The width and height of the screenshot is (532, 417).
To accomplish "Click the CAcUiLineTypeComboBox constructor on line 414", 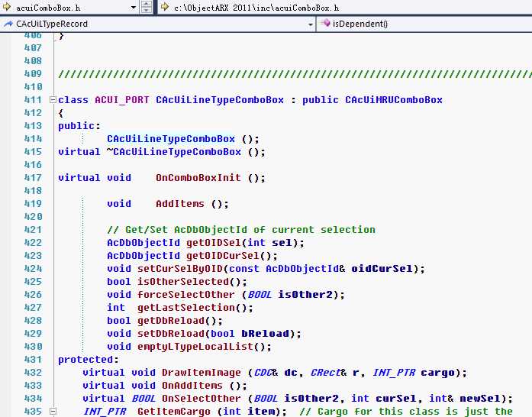I will click(171, 138).
